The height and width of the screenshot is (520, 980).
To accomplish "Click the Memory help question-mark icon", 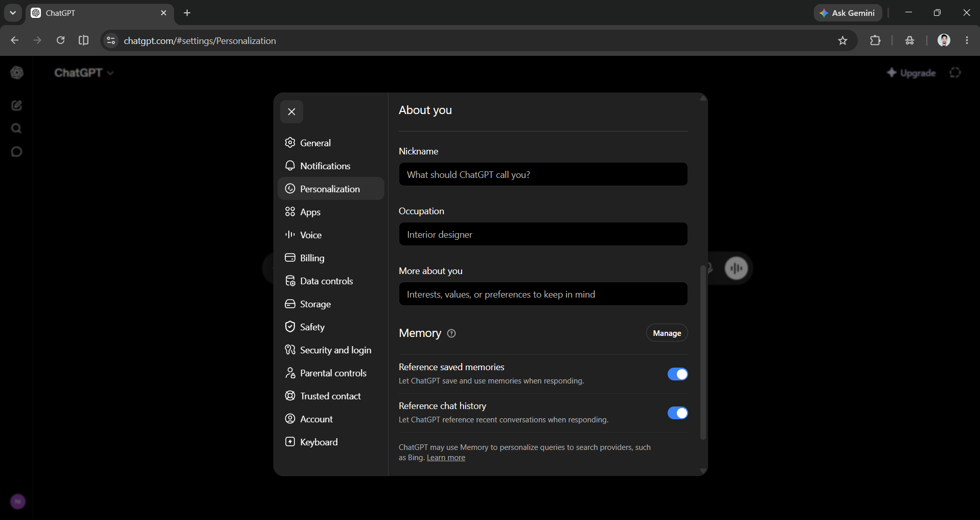I will coord(451,333).
